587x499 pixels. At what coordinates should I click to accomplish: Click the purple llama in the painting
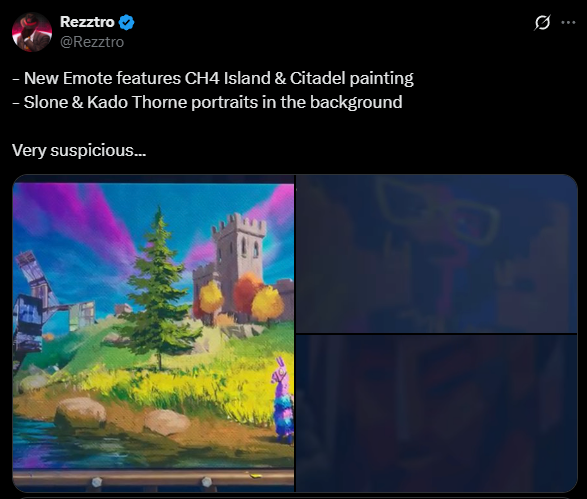click(x=283, y=401)
